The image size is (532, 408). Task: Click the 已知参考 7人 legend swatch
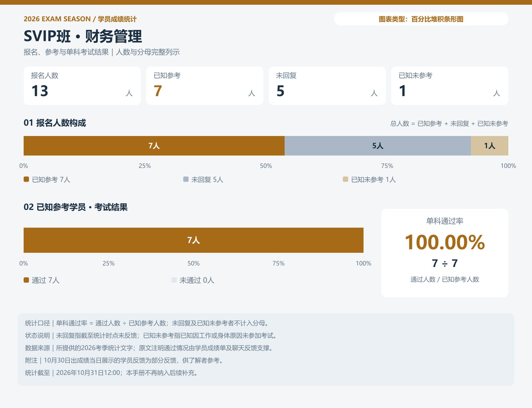(x=26, y=179)
